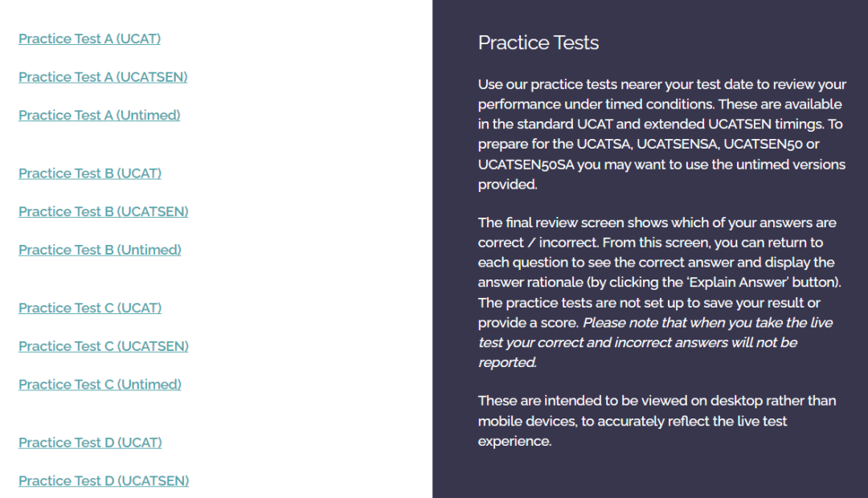The height and width of the screenshot is (498, 868).
Task: Click the desktop versus mobile devices paragraph
Action: pos(657,421)
